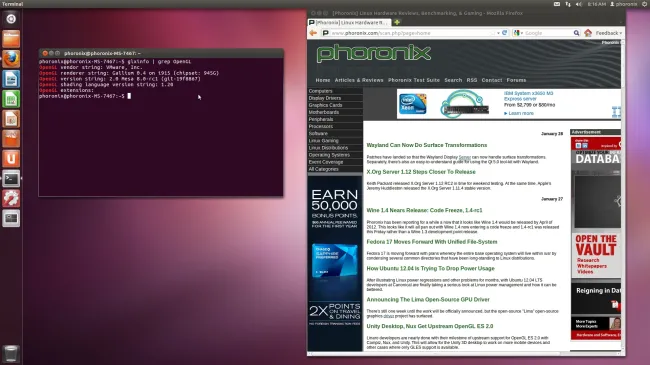The image size is (650, 365).
Task: Open Search in the Phoronix navigation
Action: [453, 80]
